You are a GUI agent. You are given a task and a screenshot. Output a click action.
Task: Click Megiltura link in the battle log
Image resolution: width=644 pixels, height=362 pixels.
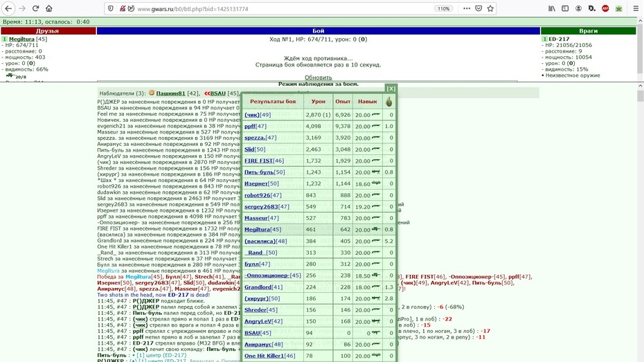[x=109, y=271]
